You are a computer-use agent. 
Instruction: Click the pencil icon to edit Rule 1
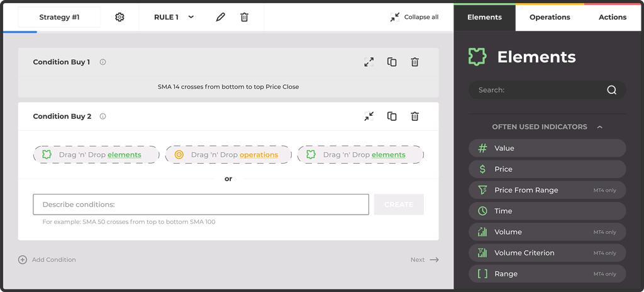pos(220,17)
